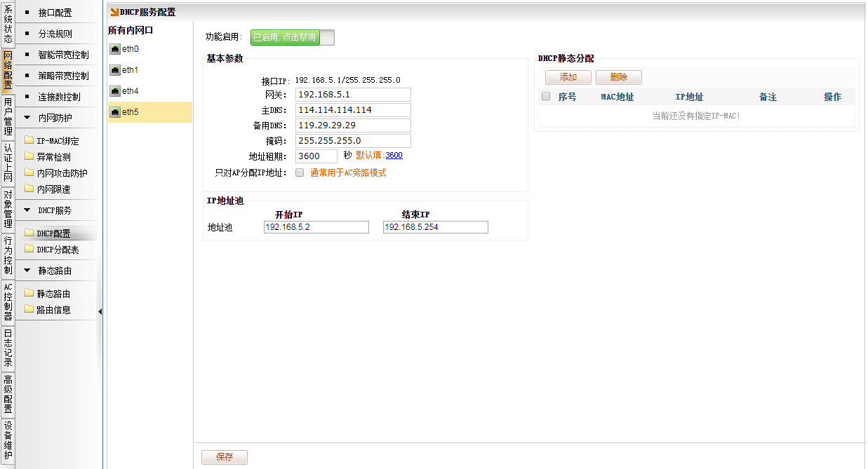The height and width of the screenshot is (469, 868).
Task: Focus the 主DNS input field
Action: (353, 110)
